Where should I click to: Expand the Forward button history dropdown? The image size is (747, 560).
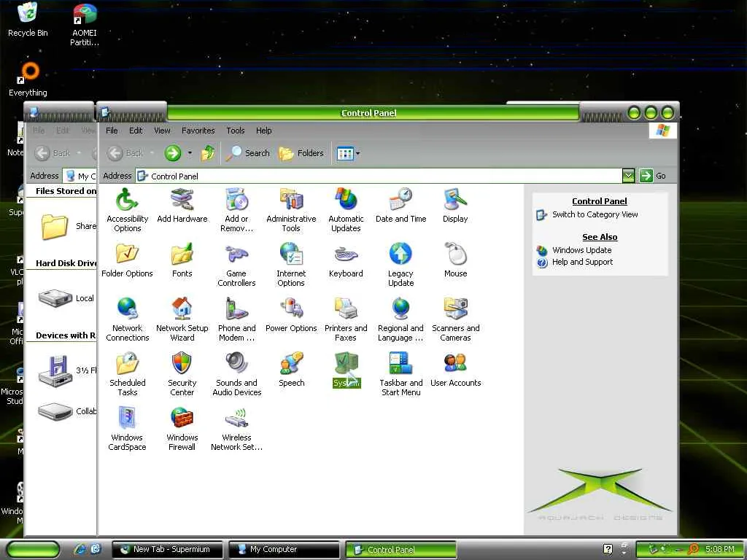coord(190,153)
